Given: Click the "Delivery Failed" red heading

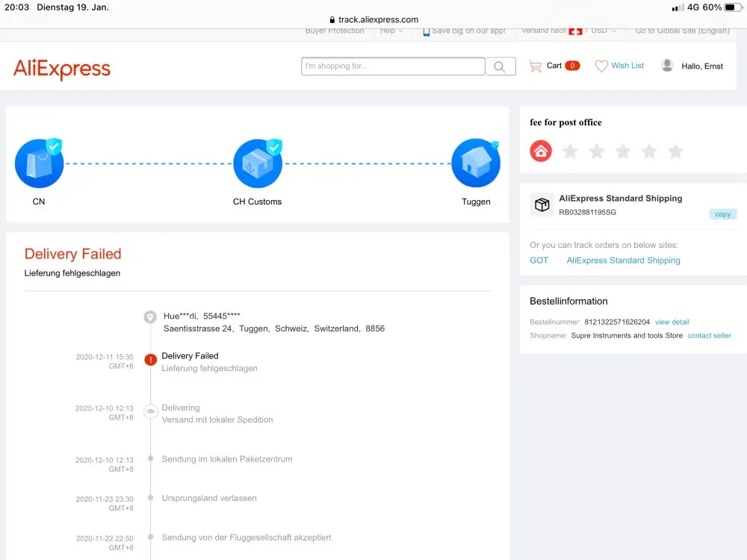Looking at the screenshot, I should pyautogui.click(x=73, y=254).
